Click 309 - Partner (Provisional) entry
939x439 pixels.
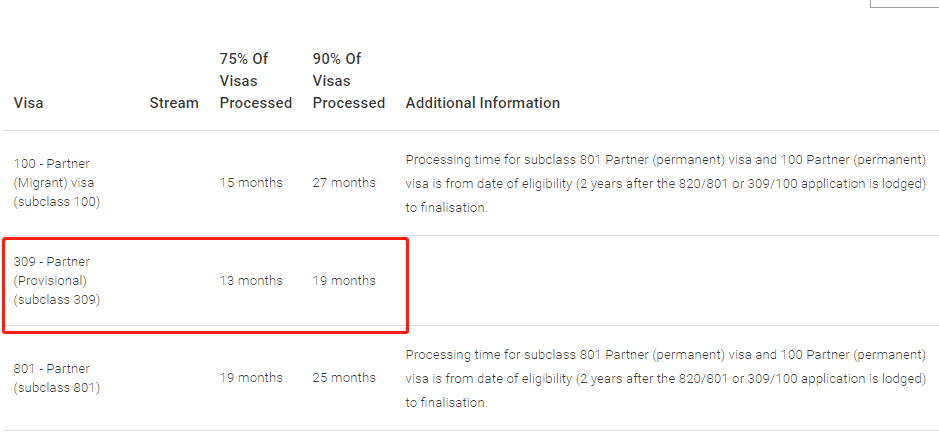point(57,281)
